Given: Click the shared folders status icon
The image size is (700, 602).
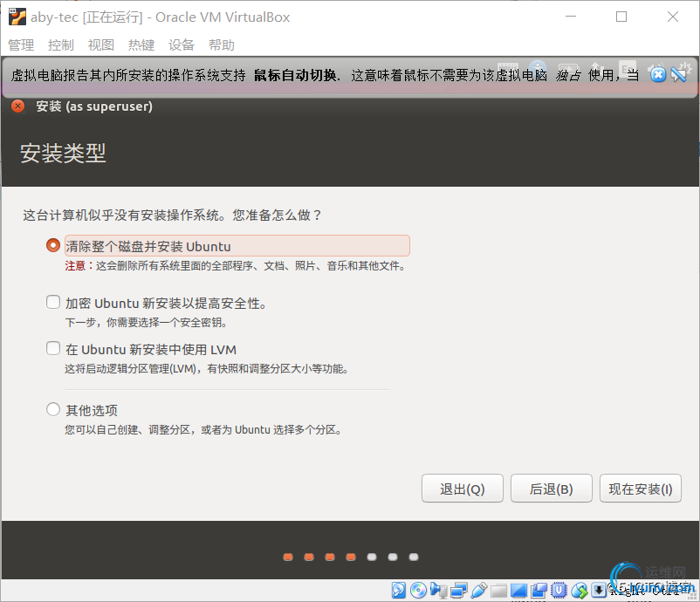Looking at the screenshot, I should point(498,590).
